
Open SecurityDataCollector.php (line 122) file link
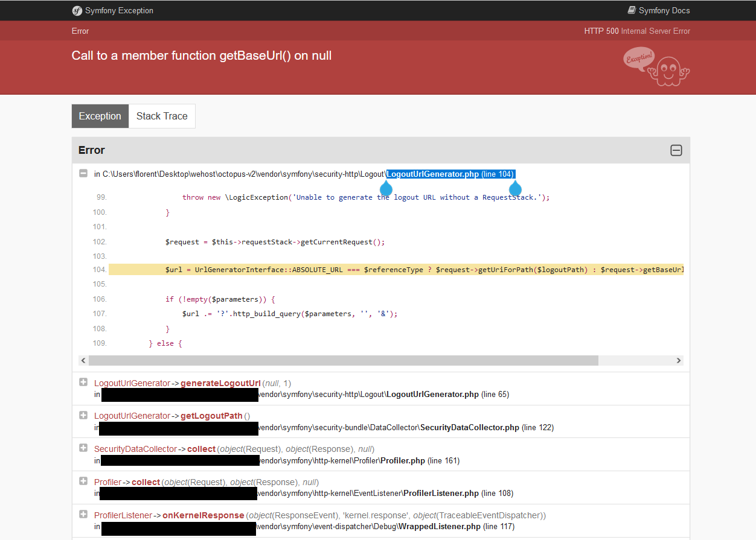[x=487, y=428]
